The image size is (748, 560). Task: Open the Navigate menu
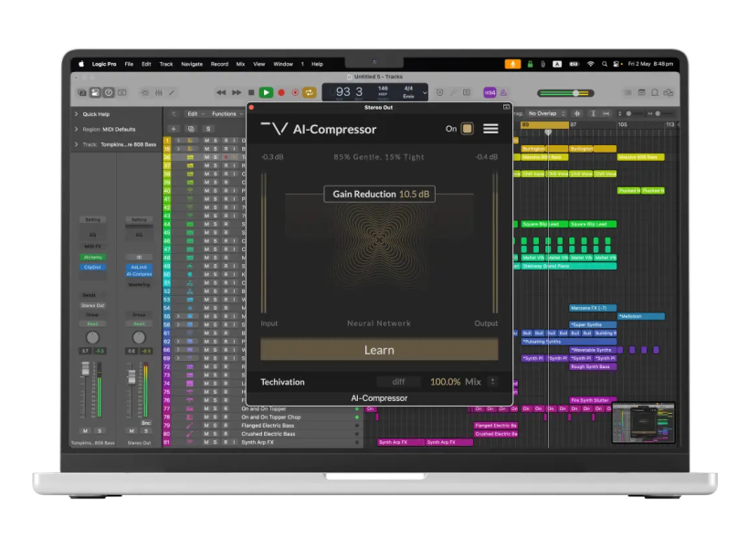[192, 64]
